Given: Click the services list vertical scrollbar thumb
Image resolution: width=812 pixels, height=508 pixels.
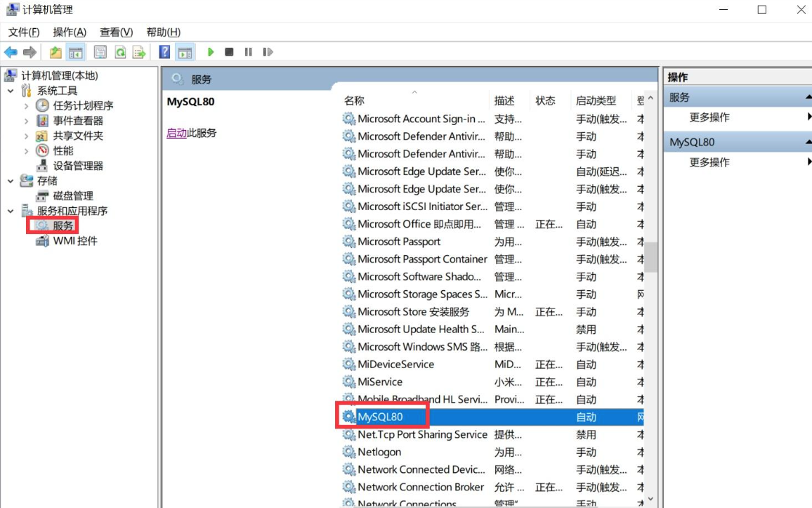Looking at the screenshot, I should tap(651, 257).
